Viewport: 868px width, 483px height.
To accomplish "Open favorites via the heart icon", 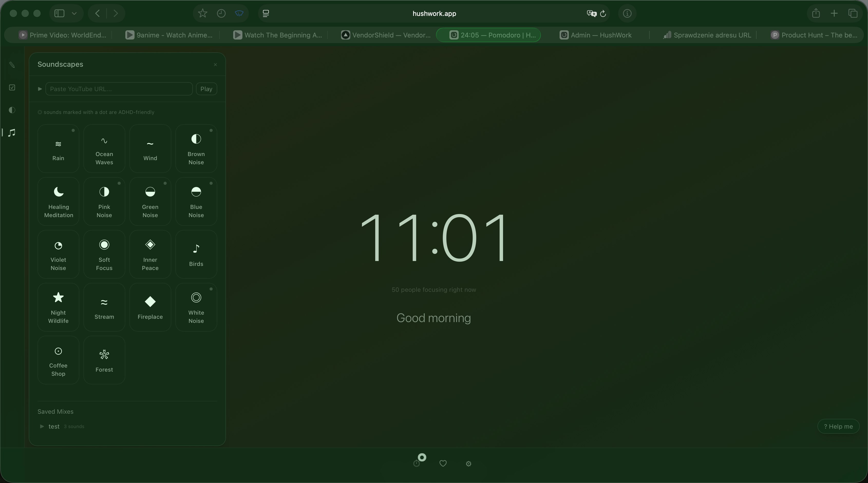I will [443, 463].
